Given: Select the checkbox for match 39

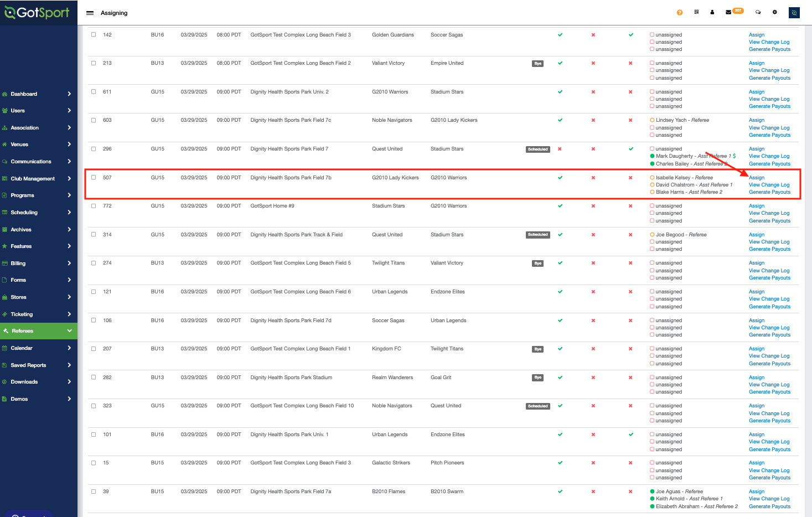Looking at the screenshot, I should point(94,491).
